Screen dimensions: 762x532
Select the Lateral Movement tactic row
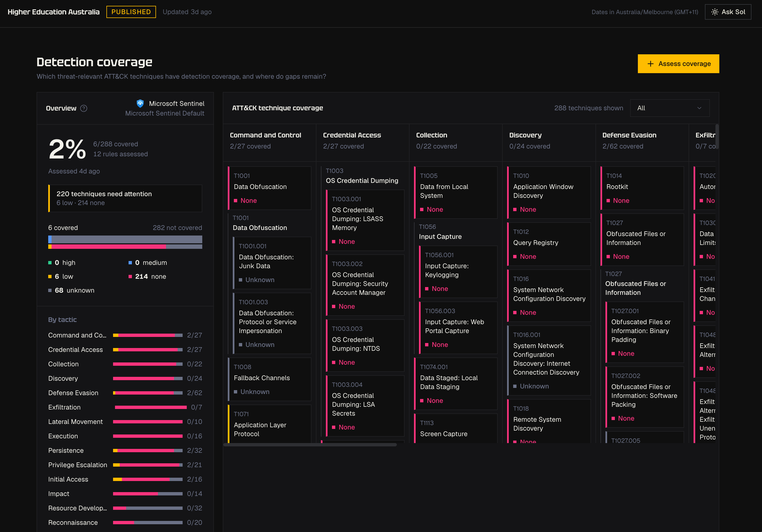125,422
